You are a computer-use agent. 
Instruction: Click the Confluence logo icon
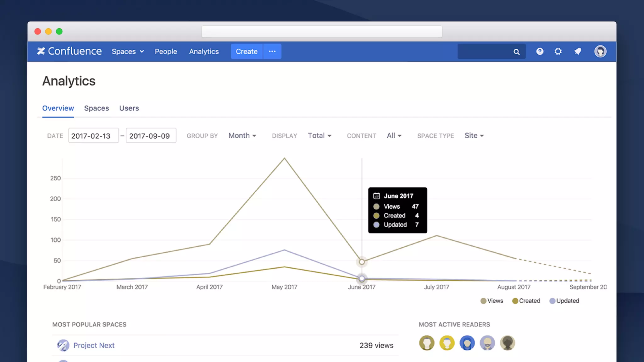(41, 51)
